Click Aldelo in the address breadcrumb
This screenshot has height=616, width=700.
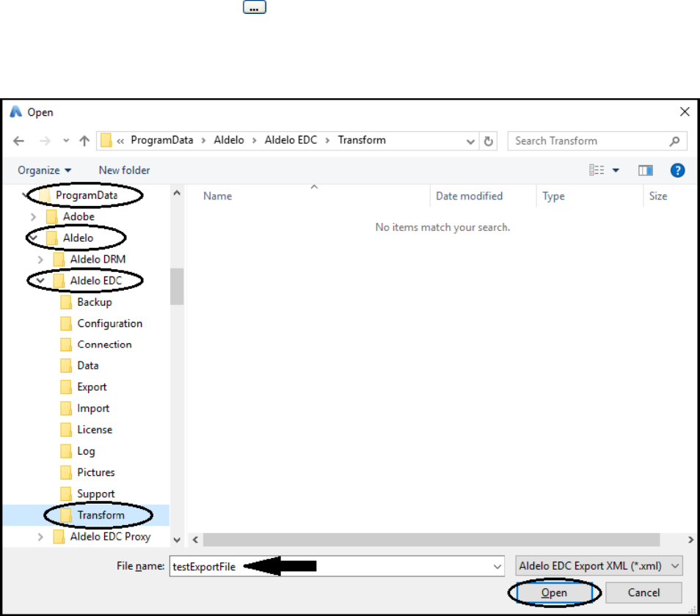tap(229, 141)
